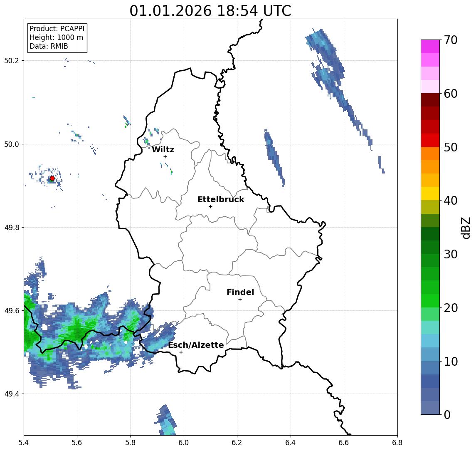Click the dark red colorbar swatch near 60

click(430, 100)
